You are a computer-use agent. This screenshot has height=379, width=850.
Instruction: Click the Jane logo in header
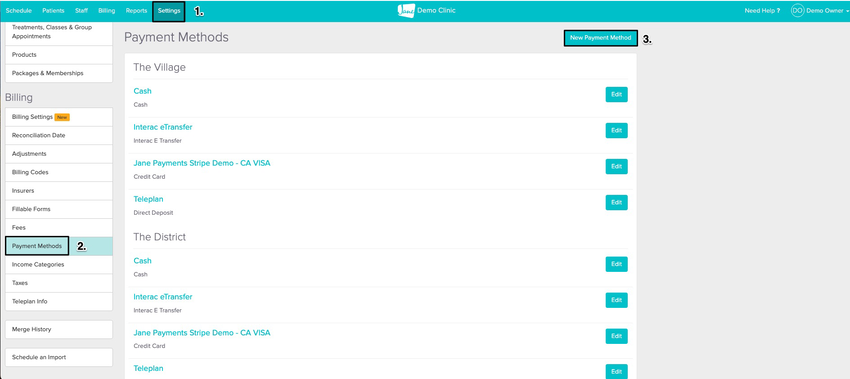pos(406,11)
